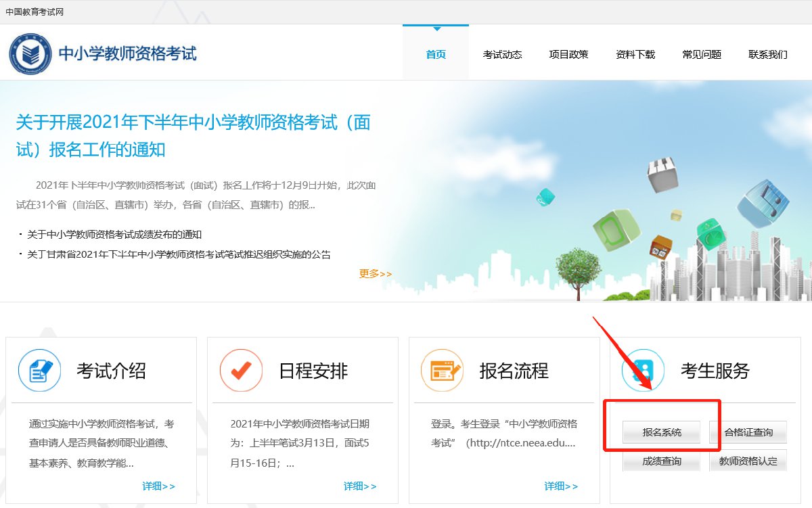Open the 考试动态 menu item
The image size is (812, 508).
(x=502, y=55)
